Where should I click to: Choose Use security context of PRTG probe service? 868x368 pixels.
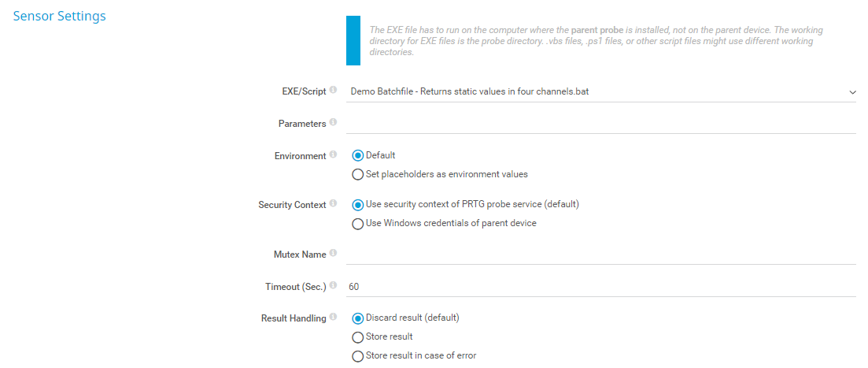[x=358, y=205]
